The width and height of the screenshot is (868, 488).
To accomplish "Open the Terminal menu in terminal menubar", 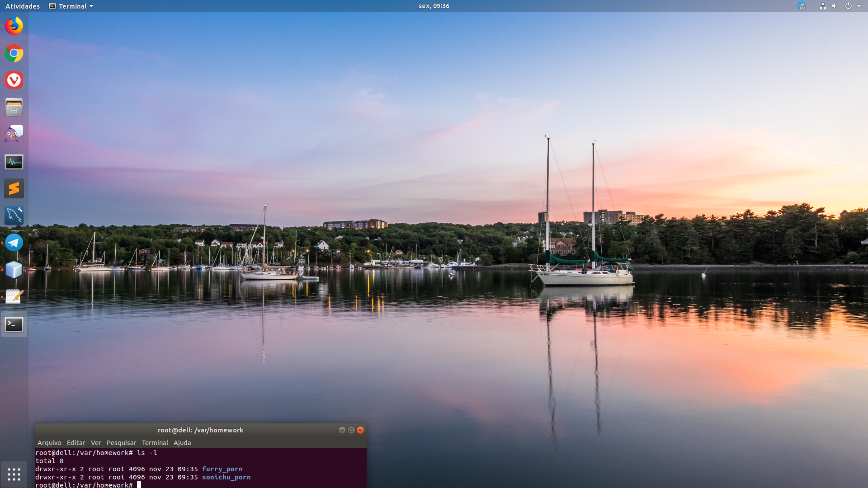I will tap(155, 443).
